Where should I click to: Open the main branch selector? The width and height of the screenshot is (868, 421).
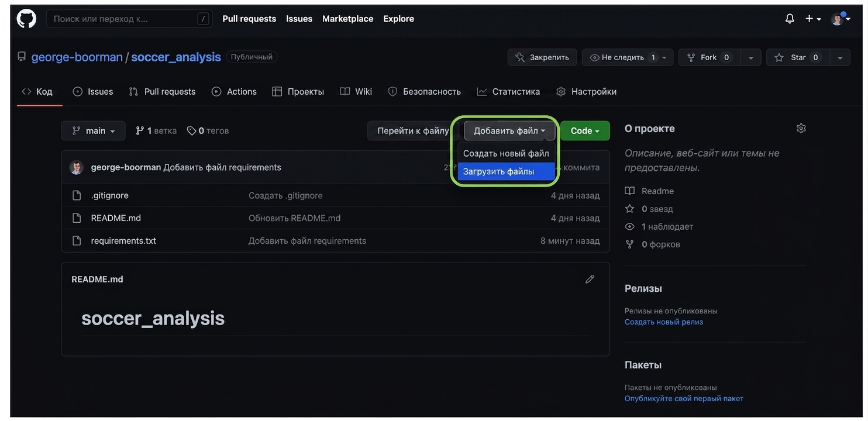click(93, 131)
